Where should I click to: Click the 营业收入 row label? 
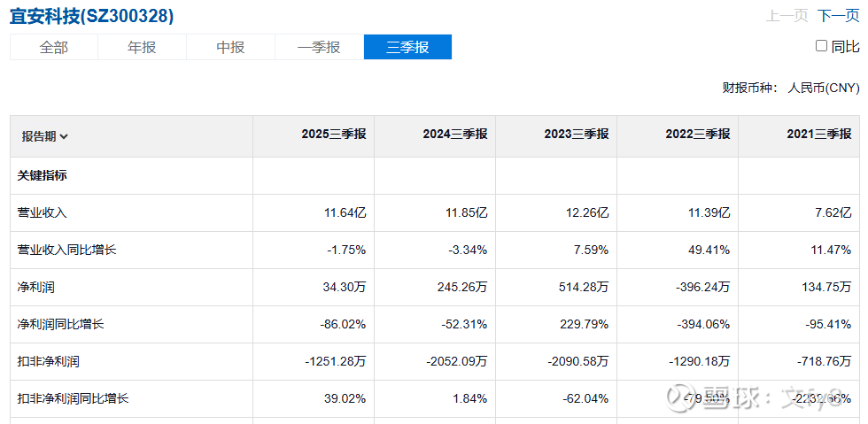tap(43, 212)
